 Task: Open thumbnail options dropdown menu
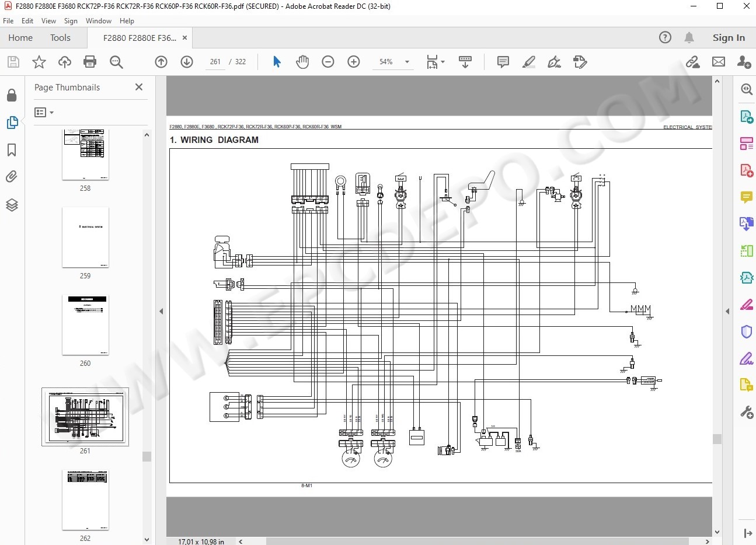pos(44,112)
